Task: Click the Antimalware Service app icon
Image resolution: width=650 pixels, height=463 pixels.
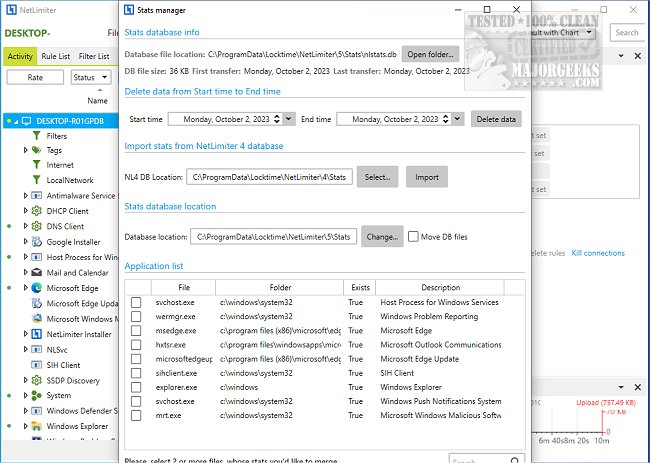Action: tap(36, 195)
